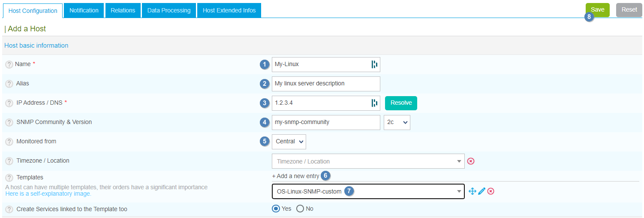Click the help icon for SNMP Community & Version
This screenshot has width=644, height=218.
point(9,122)
